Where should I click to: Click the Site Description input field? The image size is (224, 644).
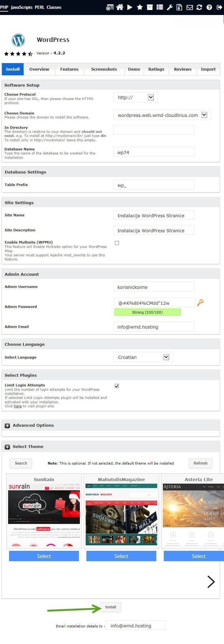[154, 230]
